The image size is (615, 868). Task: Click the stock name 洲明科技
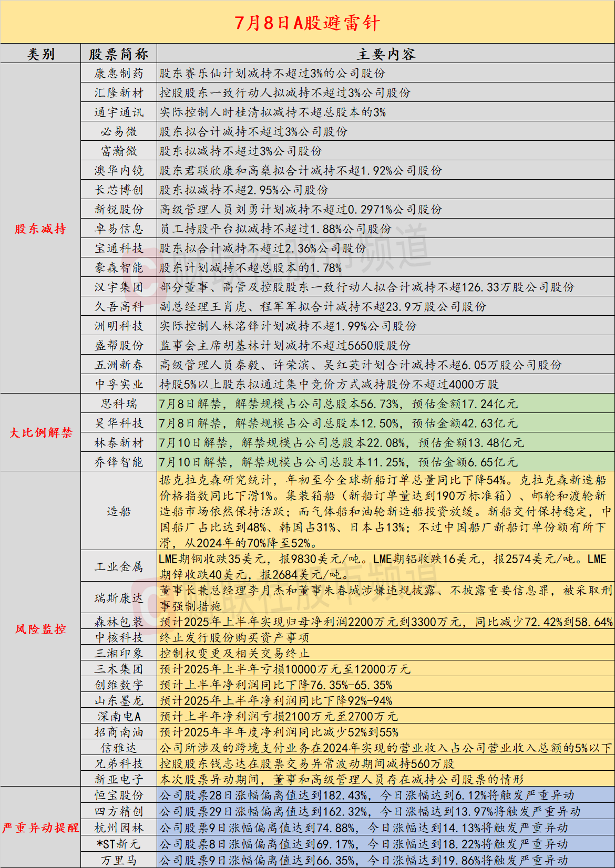coord(119,326)
